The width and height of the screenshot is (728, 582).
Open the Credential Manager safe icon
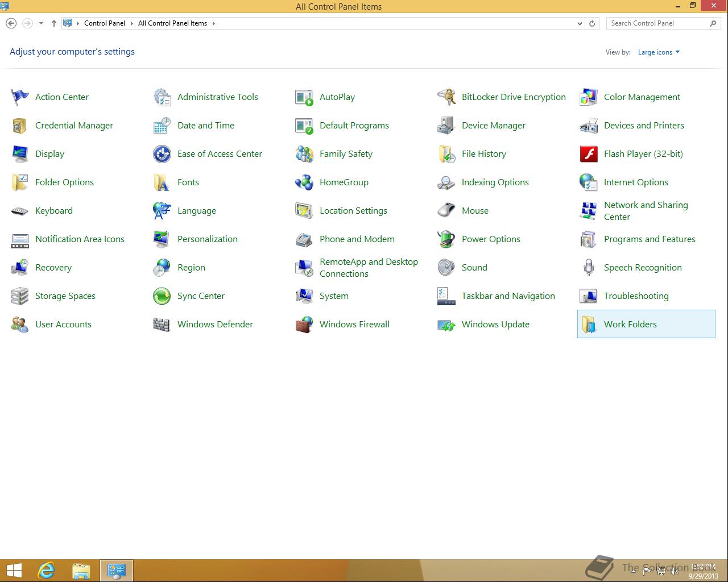coord(20,126)
